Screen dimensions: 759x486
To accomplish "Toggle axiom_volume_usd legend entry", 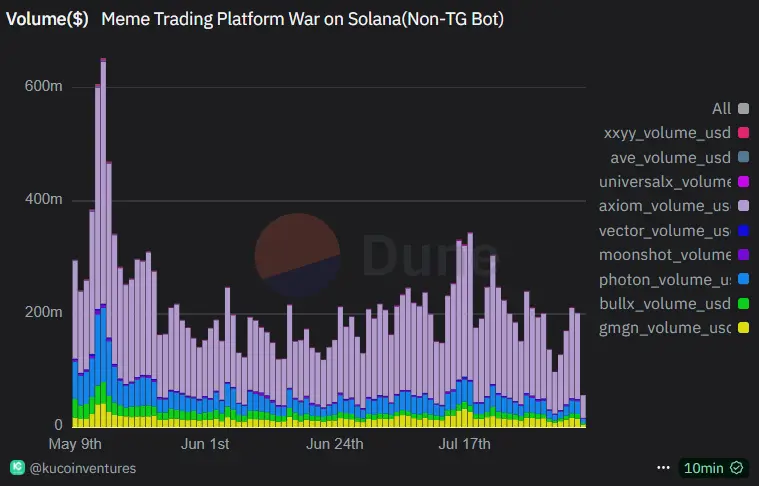I will click(x=674, y=206).
